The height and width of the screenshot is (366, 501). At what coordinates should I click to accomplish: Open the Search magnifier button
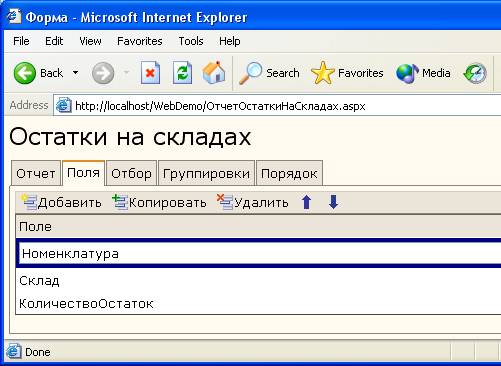269,73
